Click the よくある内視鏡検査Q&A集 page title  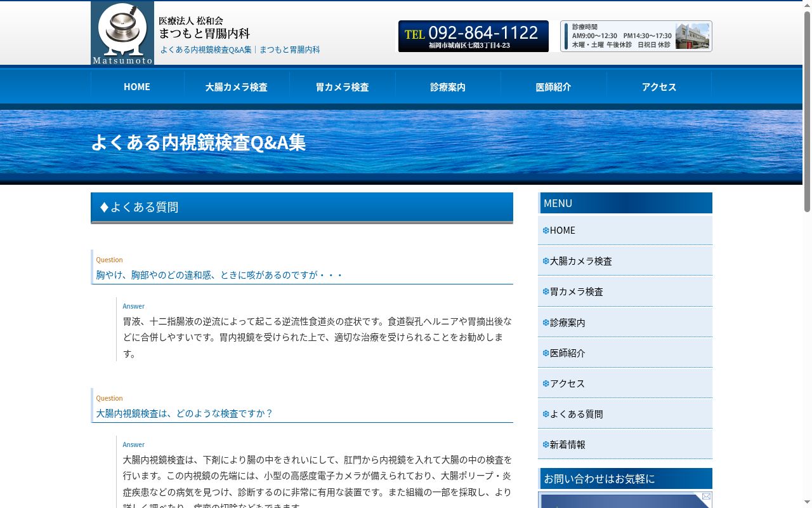click(x=199, y=142)
